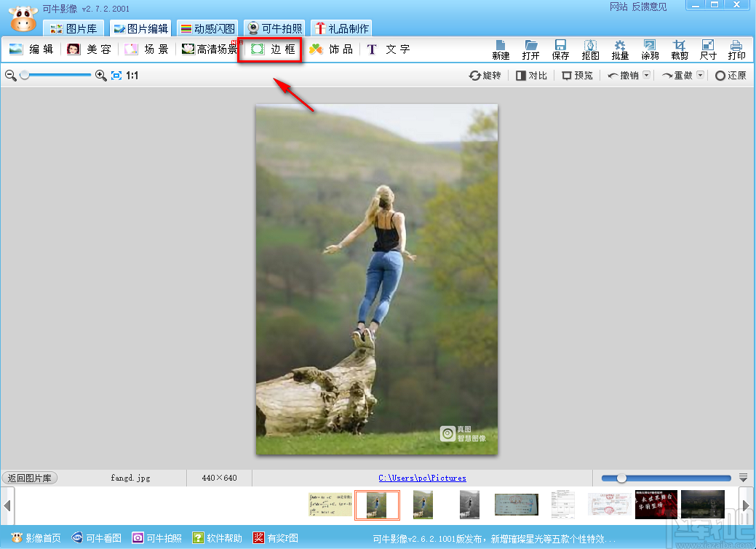Open the 场景 (Scene) effects panel
This screenshot has height=549, width=756.
pos(146,49)
